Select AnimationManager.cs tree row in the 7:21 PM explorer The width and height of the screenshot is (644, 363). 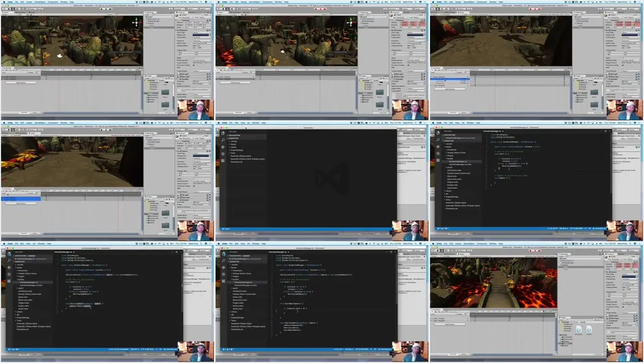pos(33,282)
